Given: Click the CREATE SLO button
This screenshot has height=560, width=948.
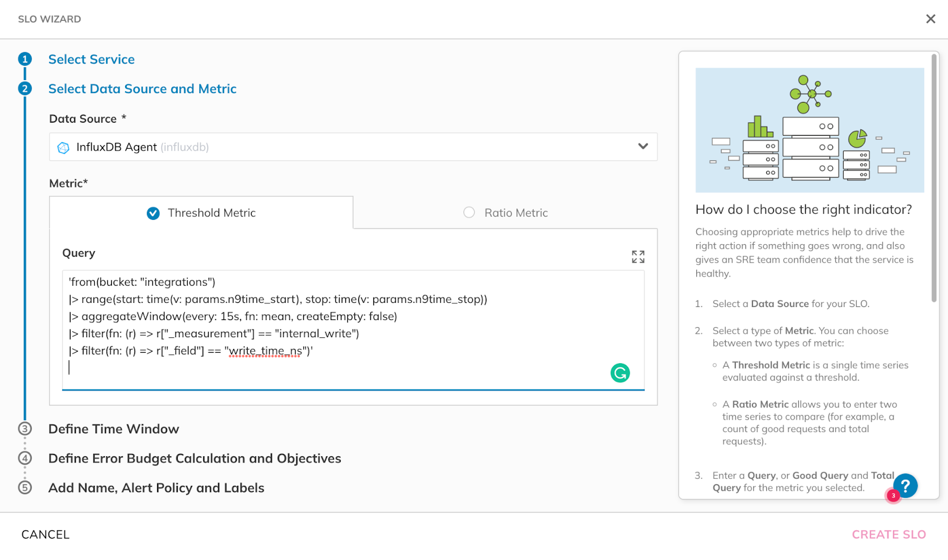Looking at the screenshot, I should (x=889, y=535).
